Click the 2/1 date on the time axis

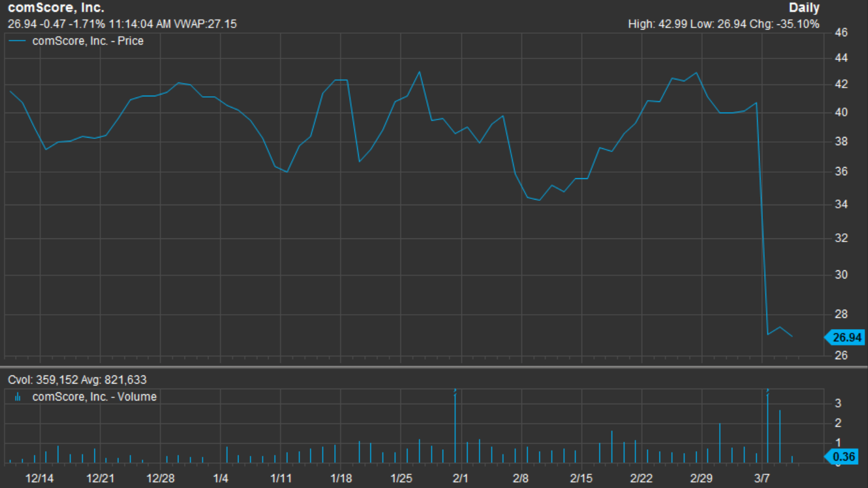pyautogui.click(x=461, y=479)
